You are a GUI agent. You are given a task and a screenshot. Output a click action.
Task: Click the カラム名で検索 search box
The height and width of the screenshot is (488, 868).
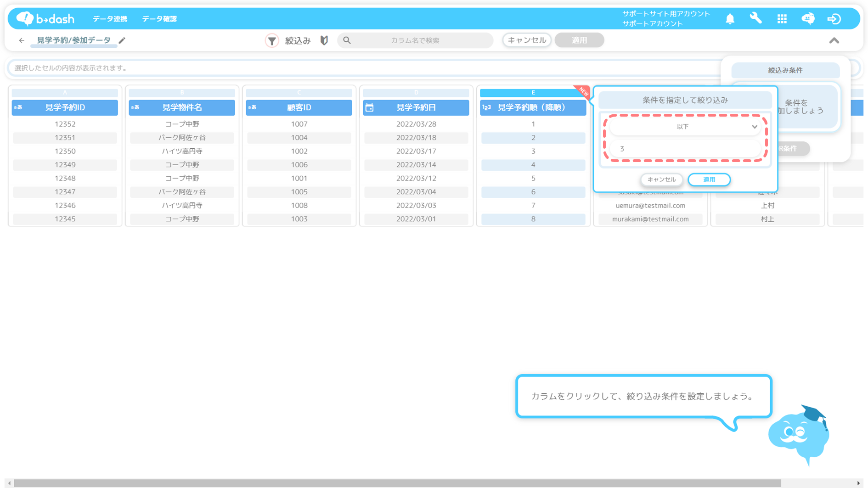point(415,40)
